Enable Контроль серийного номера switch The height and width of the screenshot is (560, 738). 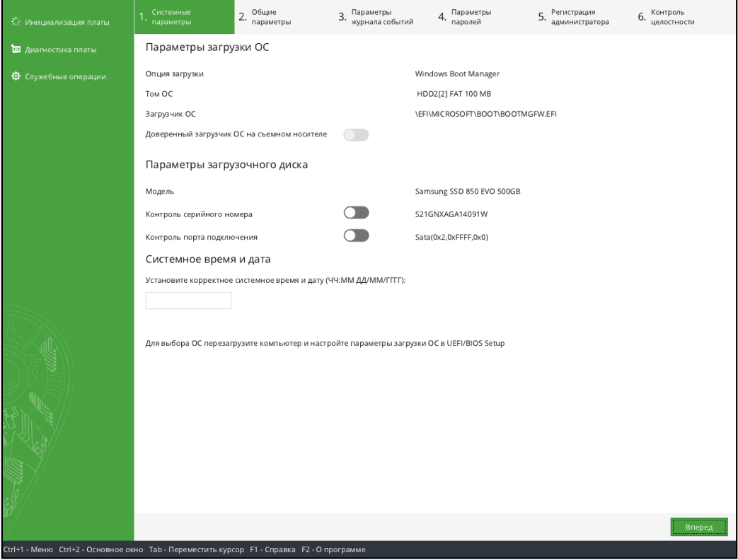coord(357,213)
